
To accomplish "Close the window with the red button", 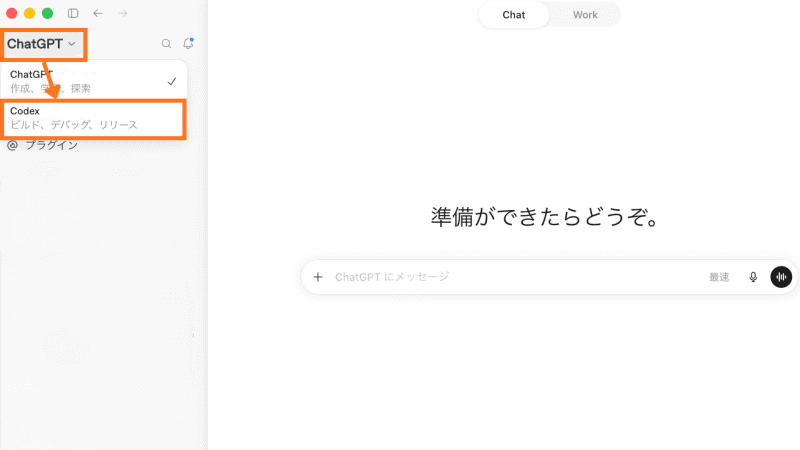I will (x=12, y=13).
